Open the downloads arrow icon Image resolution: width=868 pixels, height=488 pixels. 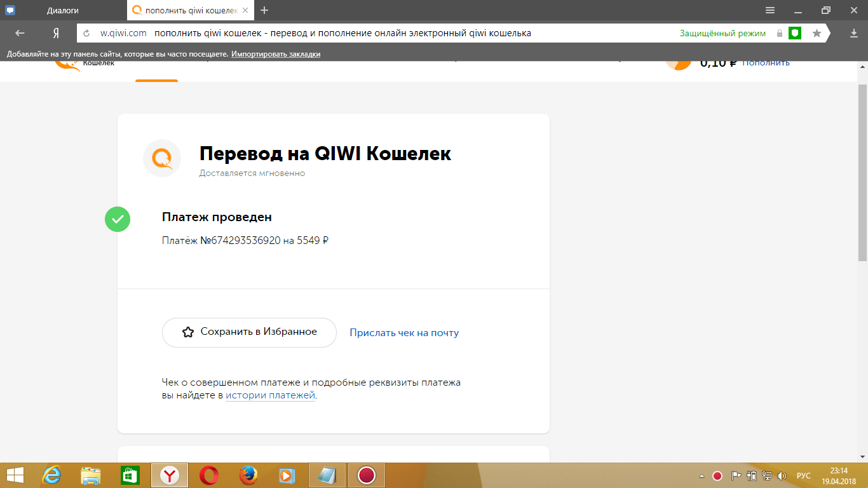click(853, 33)
